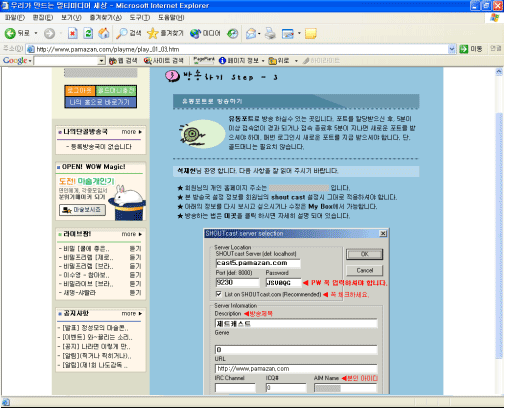Expand the address bar URL dropdown
The width and height of the screenshot is (505, 408).
[452, 49]
